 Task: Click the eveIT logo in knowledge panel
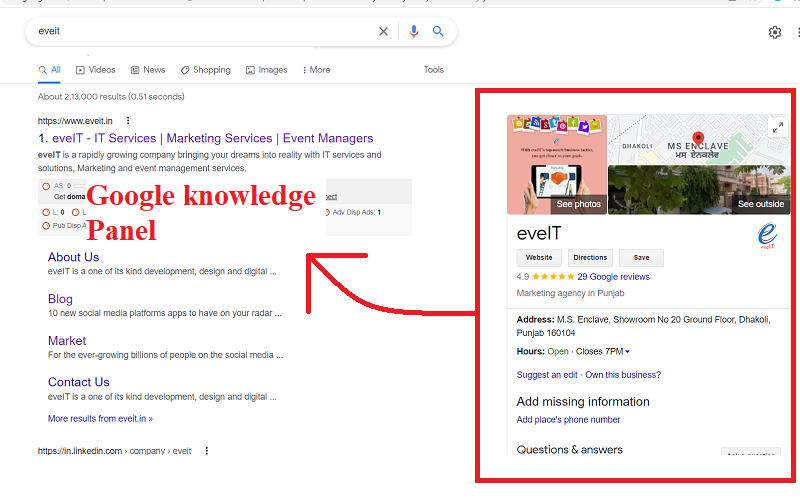(767, 236)
